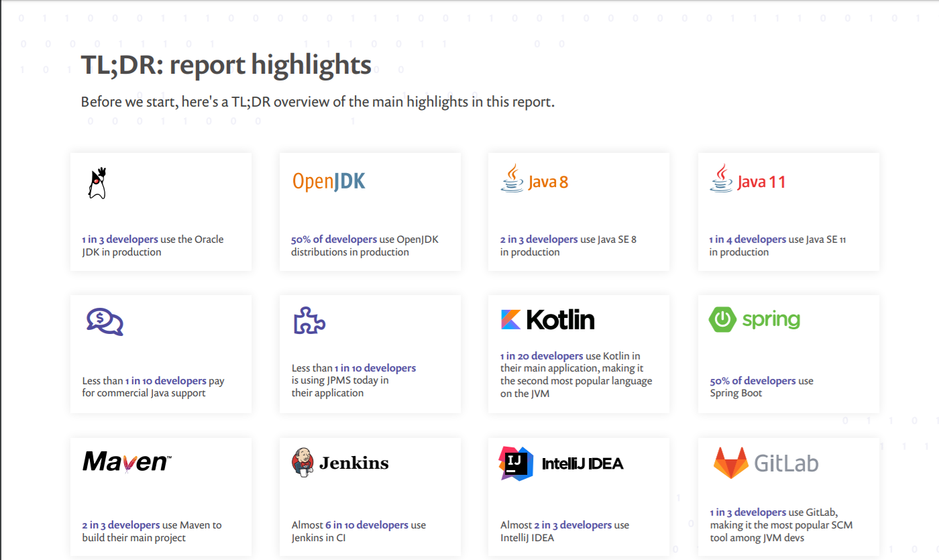Click the Kotlin logo
The image size is (939, 560).
[548, 319]
